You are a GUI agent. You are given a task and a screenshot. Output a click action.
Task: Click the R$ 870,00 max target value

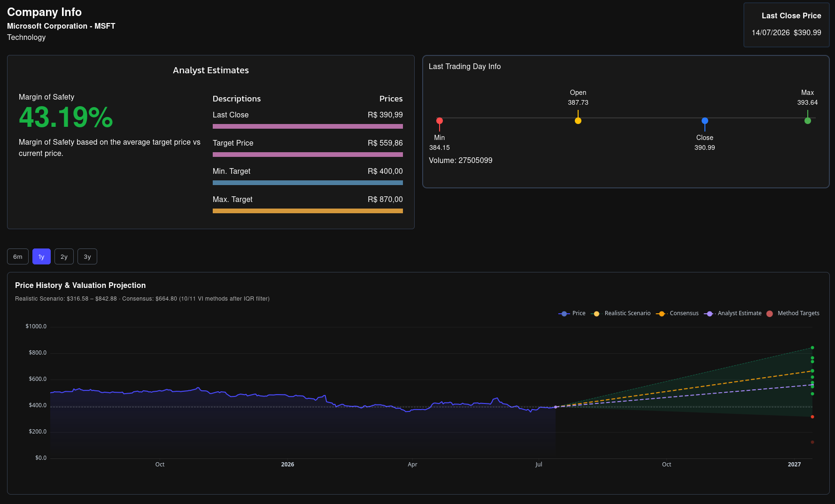click(x=385, y=199)
